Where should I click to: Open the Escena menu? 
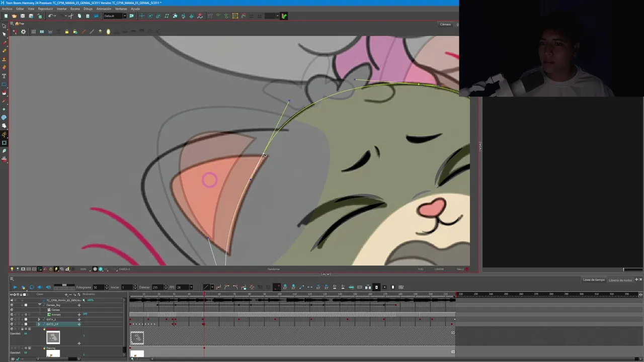(x=75, y=9)
